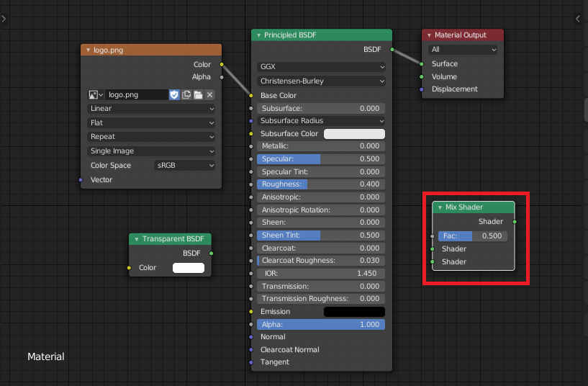Open the Linear interpolation dropdown
588x386 pixels.
(151, 109)
